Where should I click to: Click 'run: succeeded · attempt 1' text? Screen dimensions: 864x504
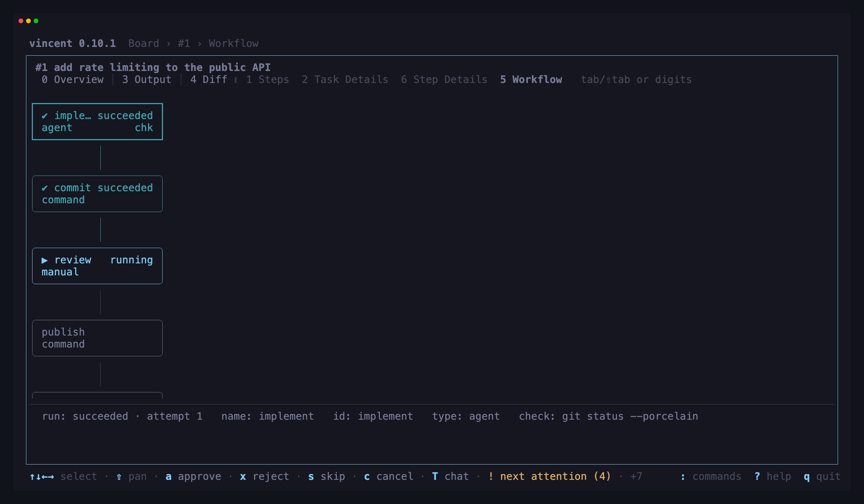(122, 416)
